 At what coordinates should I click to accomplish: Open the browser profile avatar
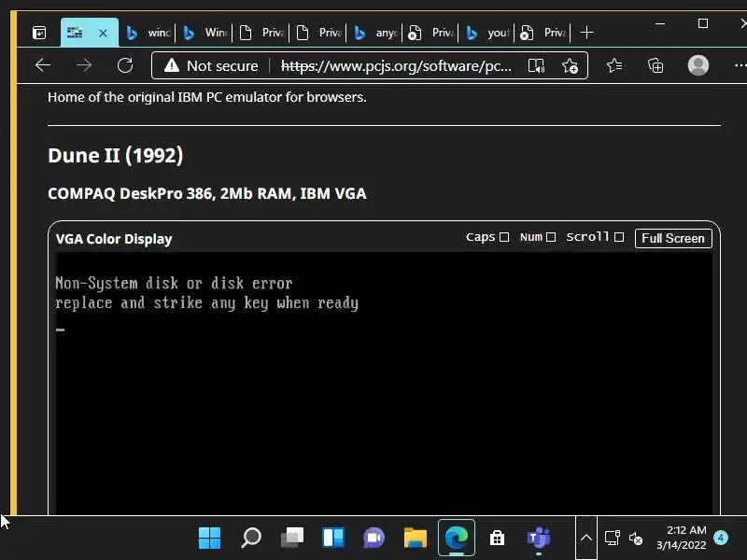click(x=698, y=65)
